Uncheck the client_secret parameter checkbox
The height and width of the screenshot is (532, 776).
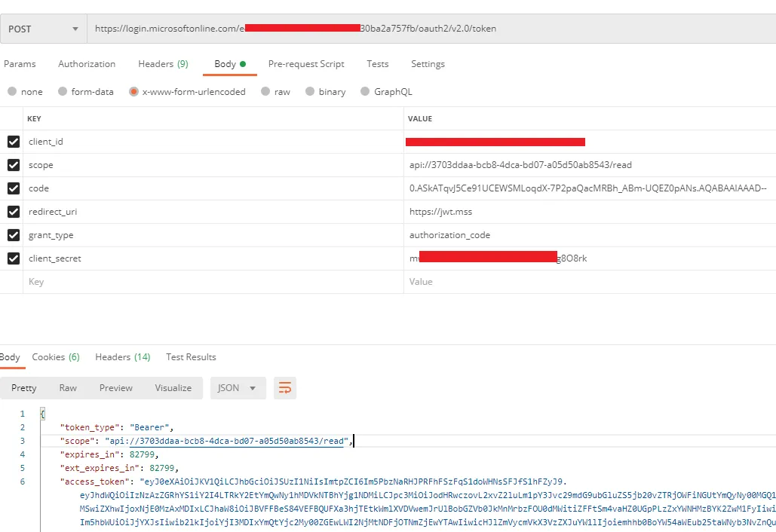pyautogui.click(x=14, y=258)
